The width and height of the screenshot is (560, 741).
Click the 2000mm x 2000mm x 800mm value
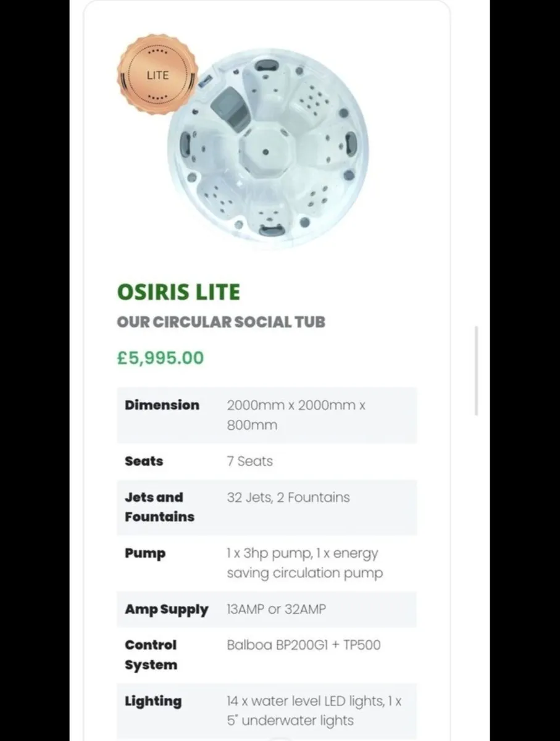coord(296,415)
